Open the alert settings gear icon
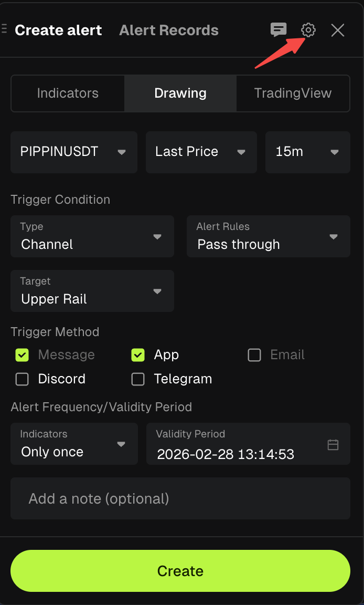 click(308, 30)
